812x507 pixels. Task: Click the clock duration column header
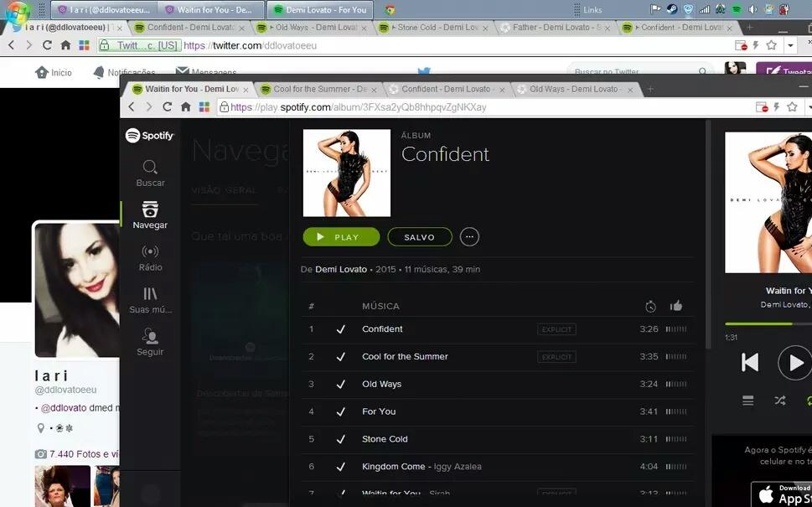(x=650, y=307)
